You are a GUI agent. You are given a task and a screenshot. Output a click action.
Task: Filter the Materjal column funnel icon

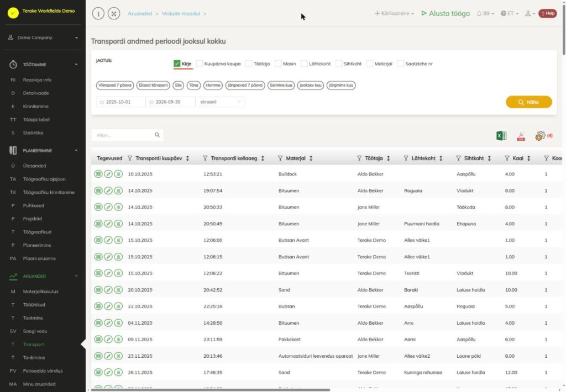tap(280, 158)
